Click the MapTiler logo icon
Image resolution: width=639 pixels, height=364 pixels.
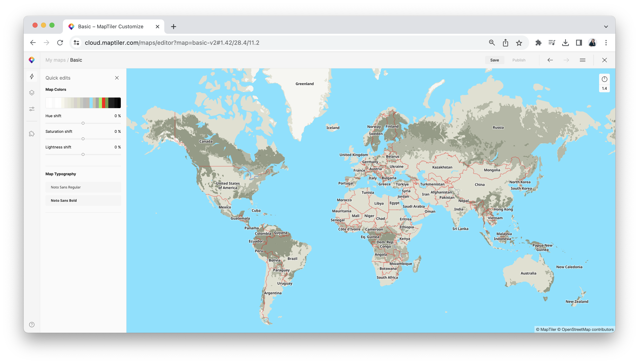(x=32, y=60)
